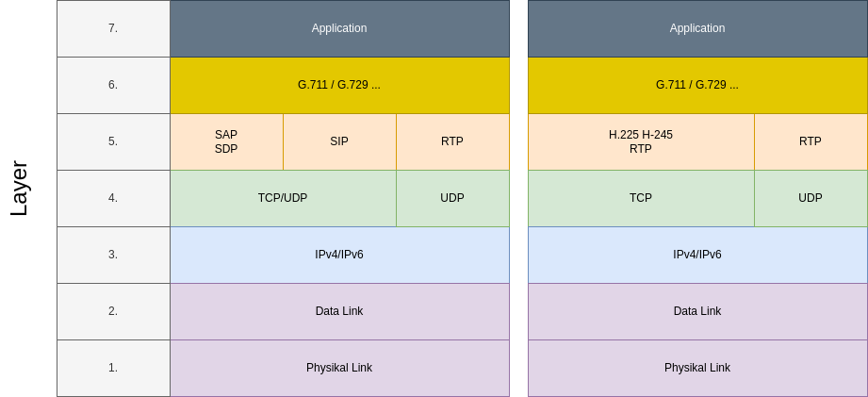The image size is (868, 397).
Task: Select the layer 2. number cell
Action: 113,311
